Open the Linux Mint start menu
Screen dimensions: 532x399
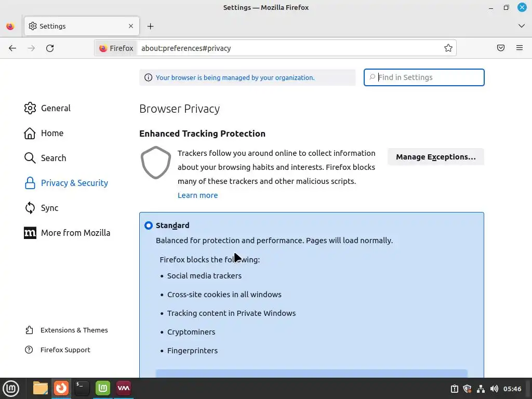click(11, 389)
